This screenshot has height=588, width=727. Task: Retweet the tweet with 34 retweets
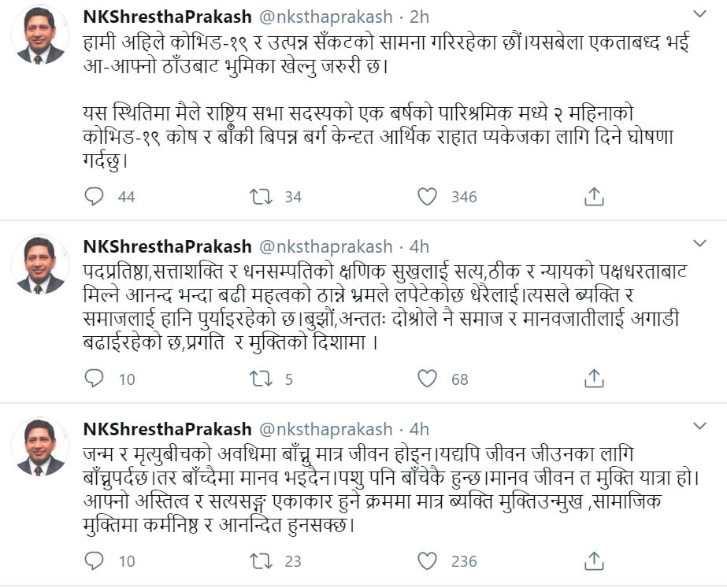261,197
